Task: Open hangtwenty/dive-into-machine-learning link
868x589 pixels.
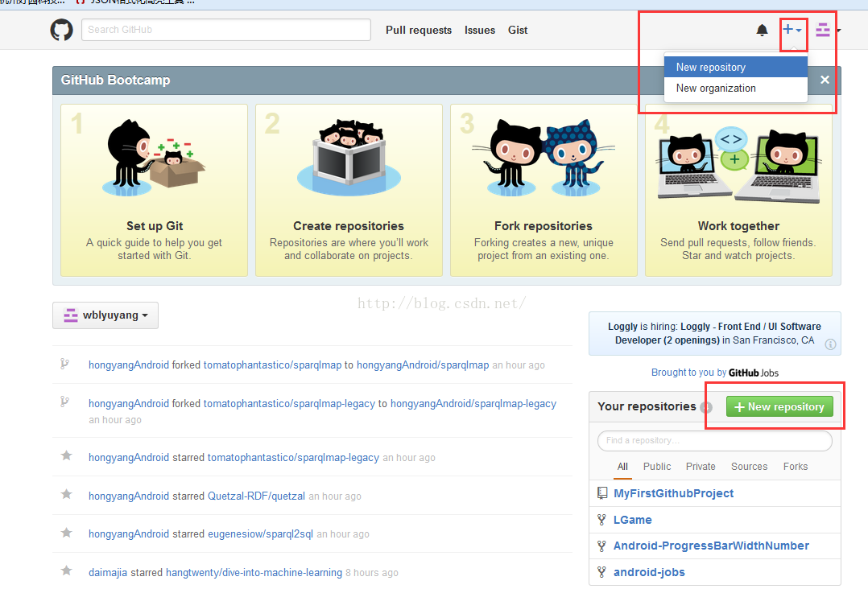Action: [x=254, y=572]
